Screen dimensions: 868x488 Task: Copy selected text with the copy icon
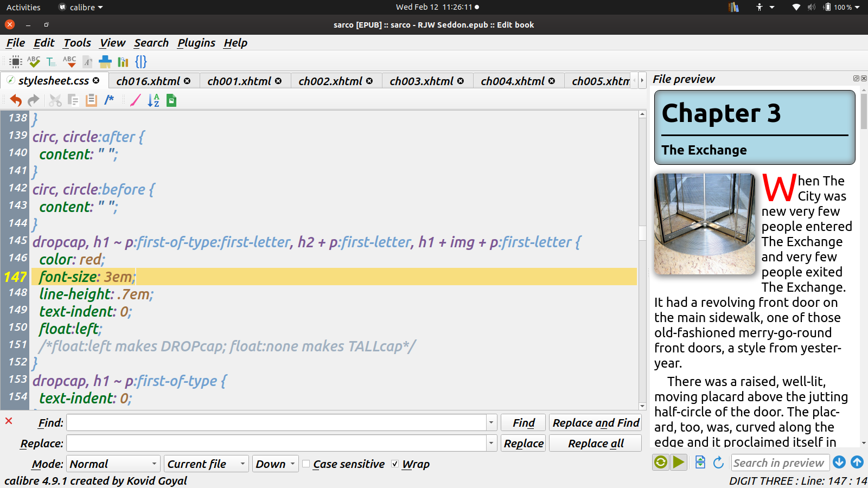(73, 100)
